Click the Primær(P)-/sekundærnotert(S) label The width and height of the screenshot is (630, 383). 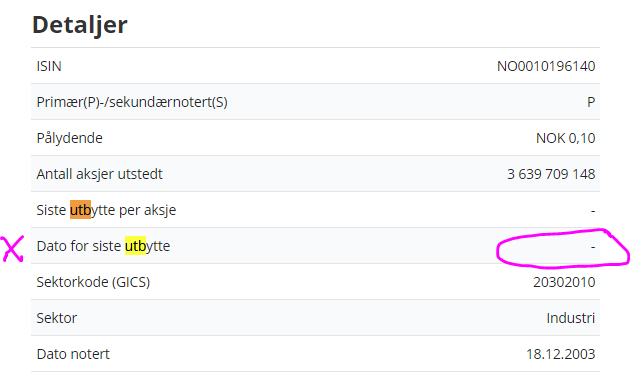[x=132, y=102]
